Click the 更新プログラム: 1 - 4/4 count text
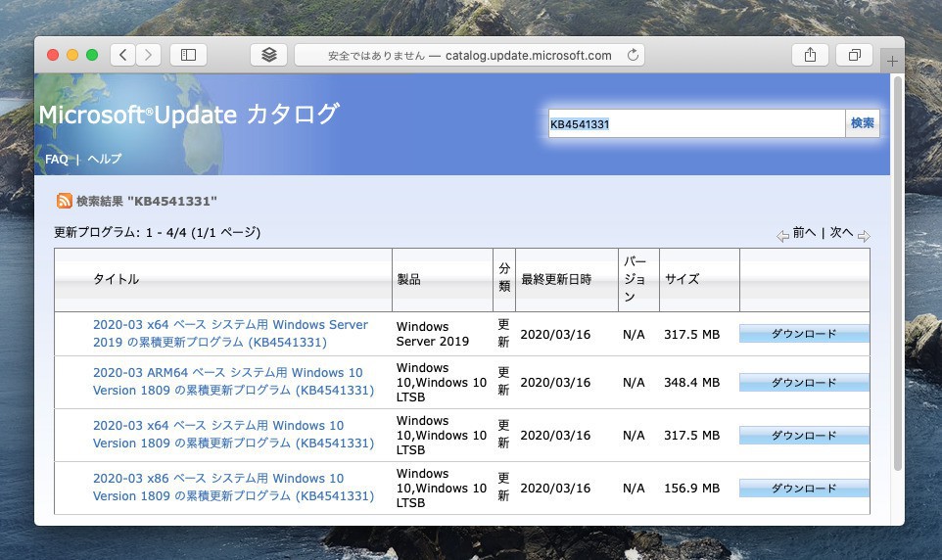The width and height of the screenshot is (942, 560). (x=158, y=233)
